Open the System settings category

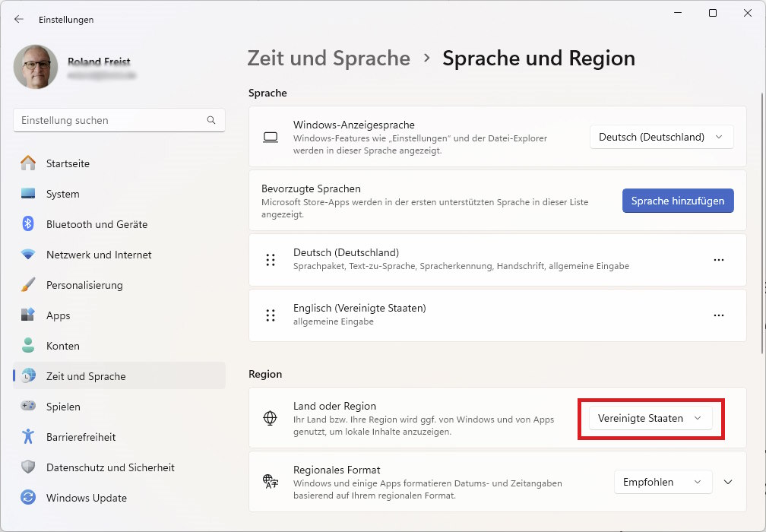coord(62,194)
